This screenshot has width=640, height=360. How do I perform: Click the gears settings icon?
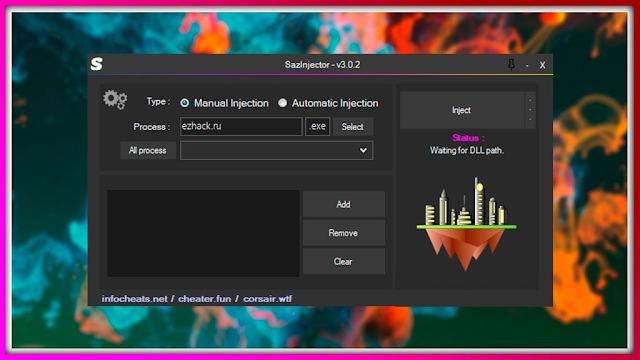point(115,100)
